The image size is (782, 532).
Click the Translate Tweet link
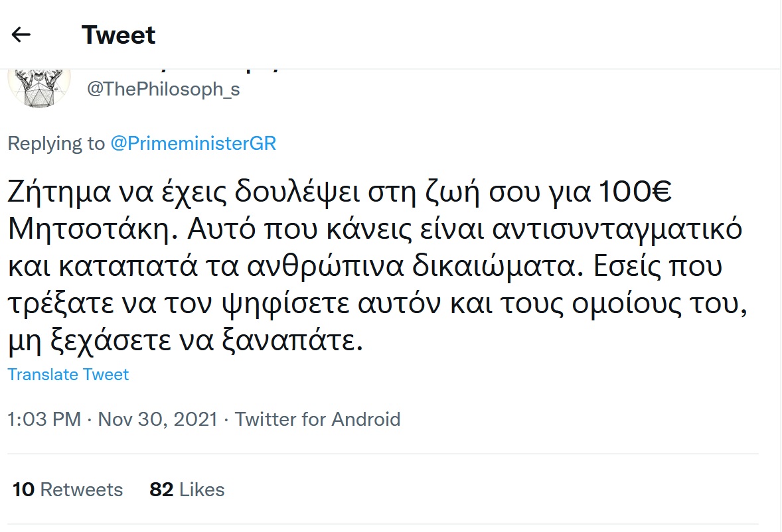pyautogui.click(x=68, y=375)
